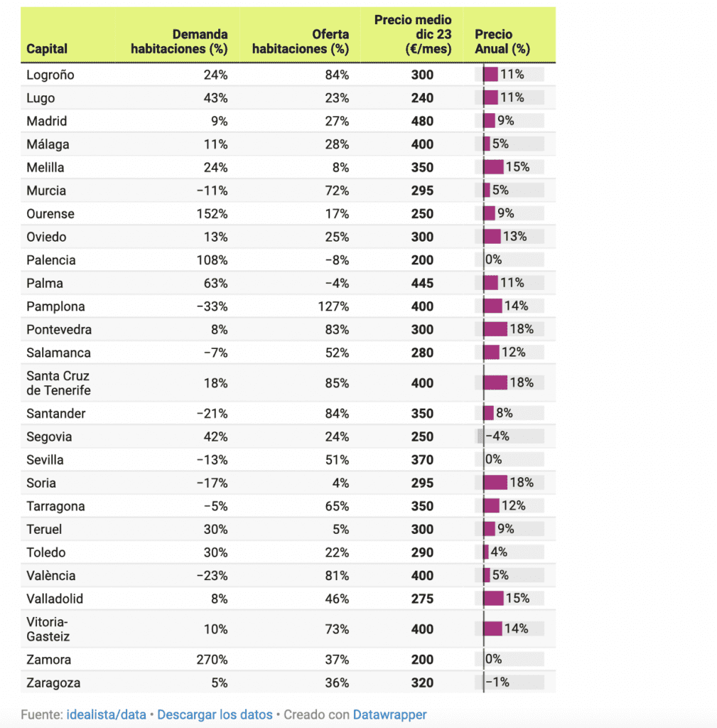Image resolution: width=717 pixels, height=728 pixels.
Task: Click the Melilla 15% price bar
Action: pyautogui.click(x=493, y=167)
